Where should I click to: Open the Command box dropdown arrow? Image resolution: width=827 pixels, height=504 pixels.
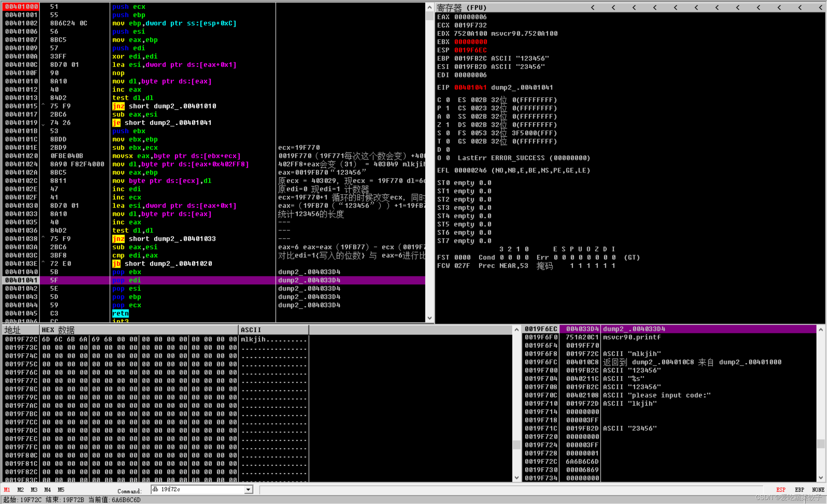point(248,489)
